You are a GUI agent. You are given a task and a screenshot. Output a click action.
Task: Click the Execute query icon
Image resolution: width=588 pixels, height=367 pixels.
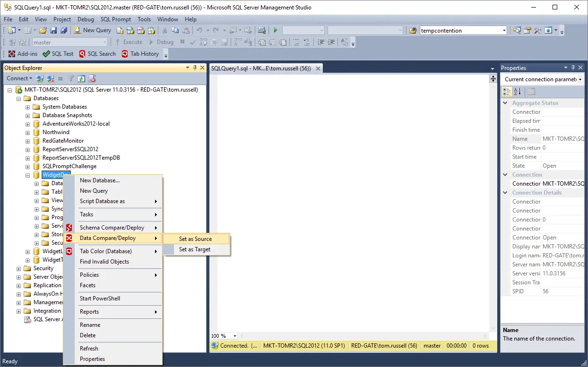(275, 30)
